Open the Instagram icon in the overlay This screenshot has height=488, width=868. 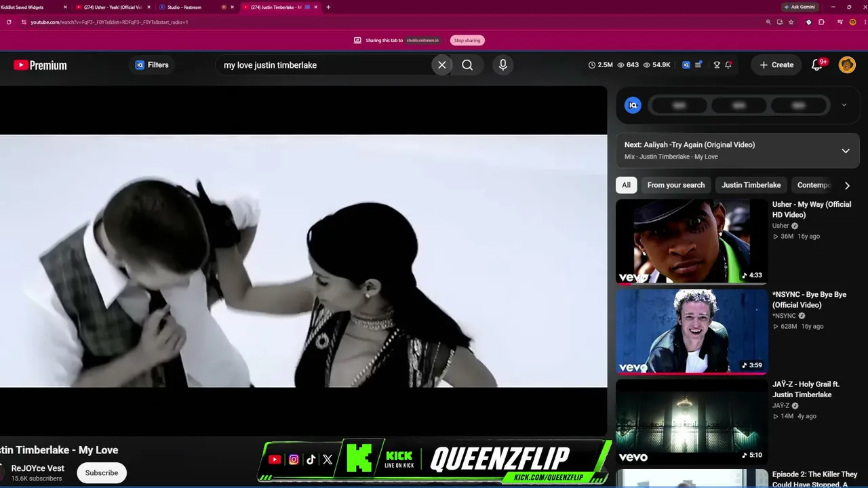(294, 460)
